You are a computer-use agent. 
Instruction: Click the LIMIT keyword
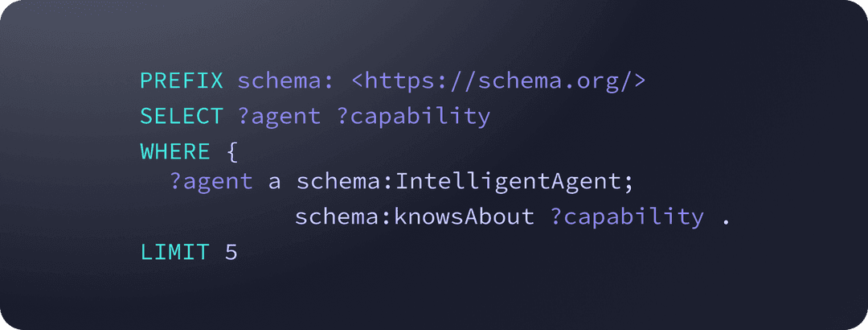(174, 252)
